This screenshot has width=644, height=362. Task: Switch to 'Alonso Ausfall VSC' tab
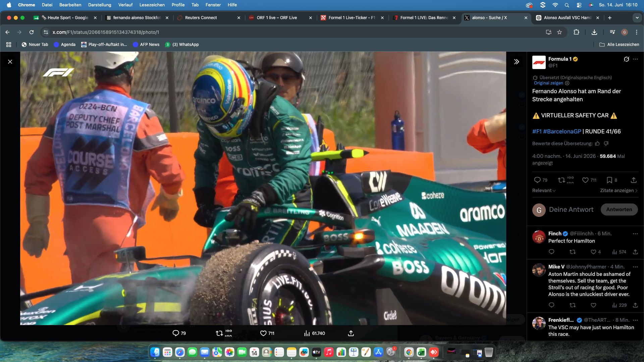[568, 18]
